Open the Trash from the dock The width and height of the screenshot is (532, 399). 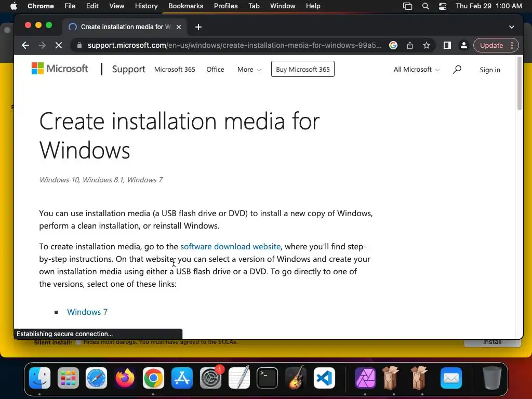click(492, 378)
